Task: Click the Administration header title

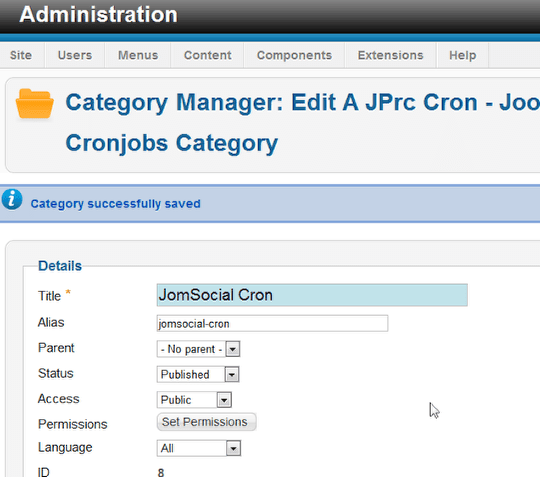Action: [98, 14]
